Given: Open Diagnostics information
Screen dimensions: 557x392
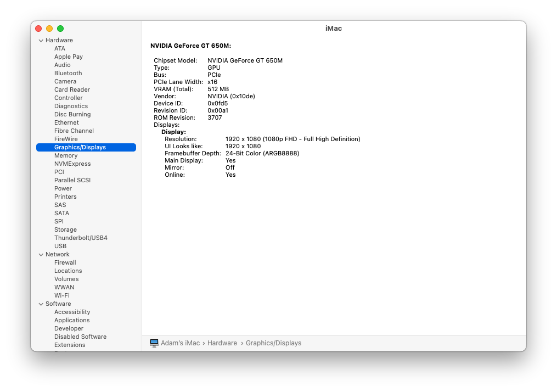Looking at the screenshot, I should (x=71, y=106).
